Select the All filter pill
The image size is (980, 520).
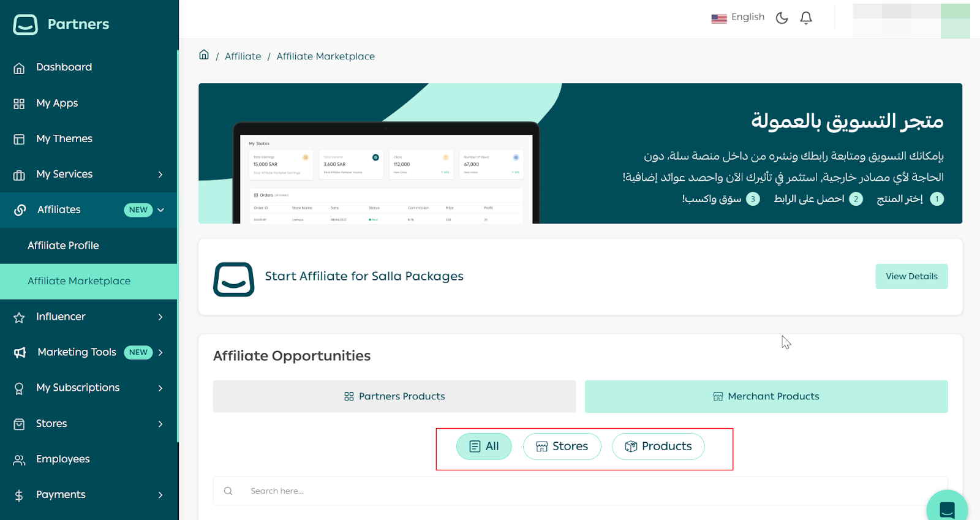484,447
